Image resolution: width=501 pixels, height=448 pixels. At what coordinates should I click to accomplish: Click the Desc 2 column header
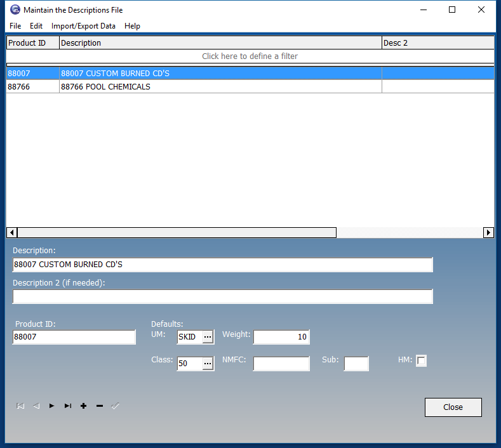(438, 43)
